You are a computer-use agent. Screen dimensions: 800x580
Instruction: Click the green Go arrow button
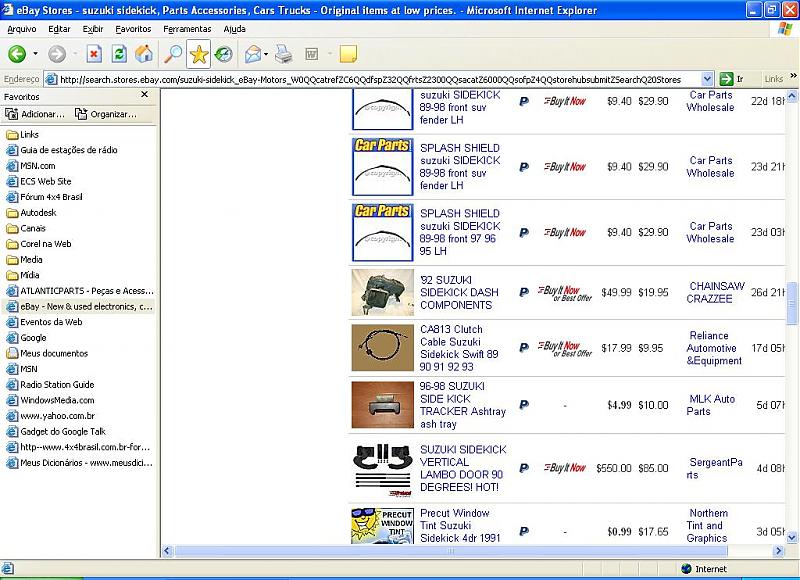coord(726,79)
